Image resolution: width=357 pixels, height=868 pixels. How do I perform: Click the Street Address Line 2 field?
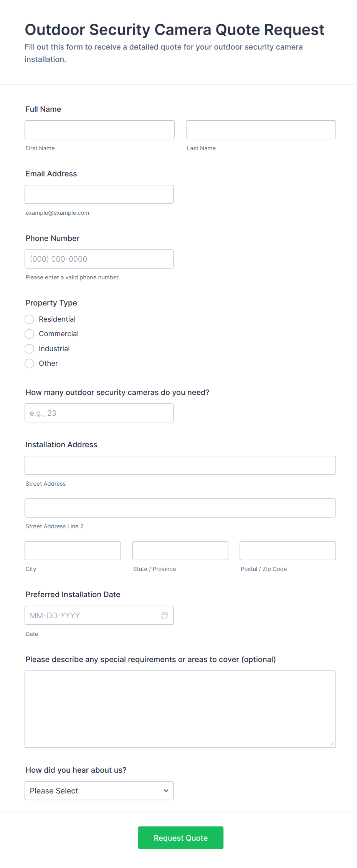click(180, 508)
